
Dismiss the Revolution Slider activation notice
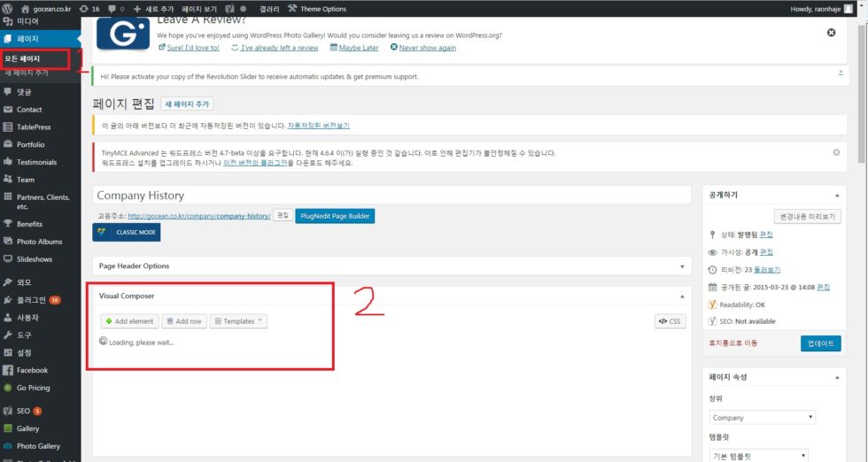(841, 73)
